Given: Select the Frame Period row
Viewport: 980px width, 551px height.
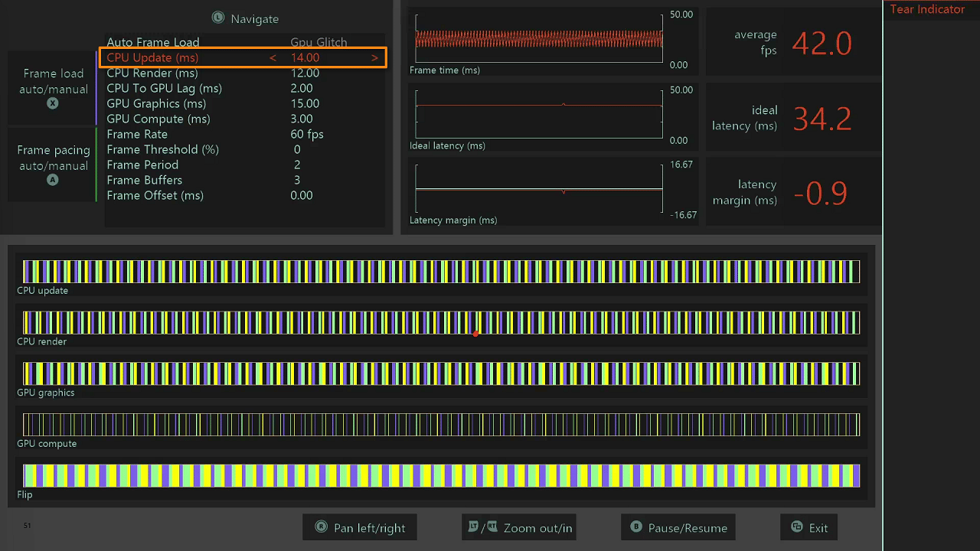Looking at the screenshot, I should coord(245,165).
